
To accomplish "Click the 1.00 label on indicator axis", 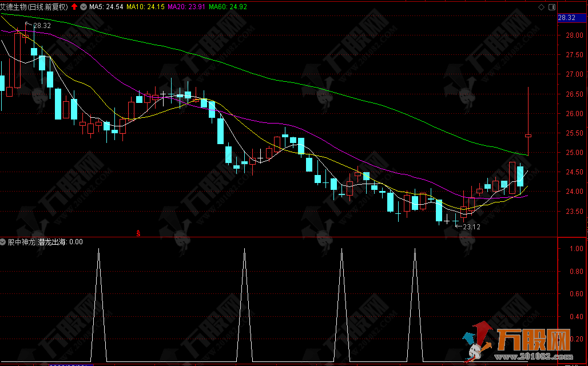I will (x=576, y=249).
